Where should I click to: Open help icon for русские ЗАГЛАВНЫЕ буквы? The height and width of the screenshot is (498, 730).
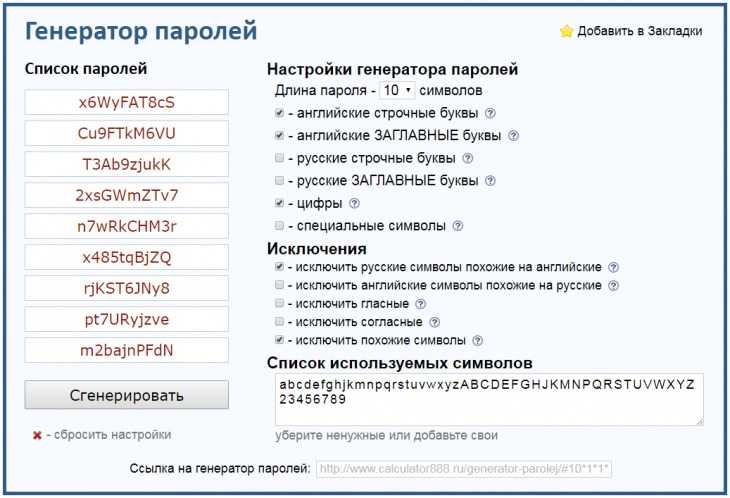tap(490, 181)
